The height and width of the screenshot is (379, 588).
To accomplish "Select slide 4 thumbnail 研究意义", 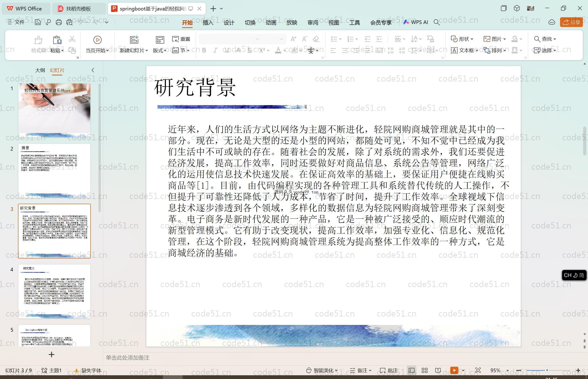I will 54,291.
